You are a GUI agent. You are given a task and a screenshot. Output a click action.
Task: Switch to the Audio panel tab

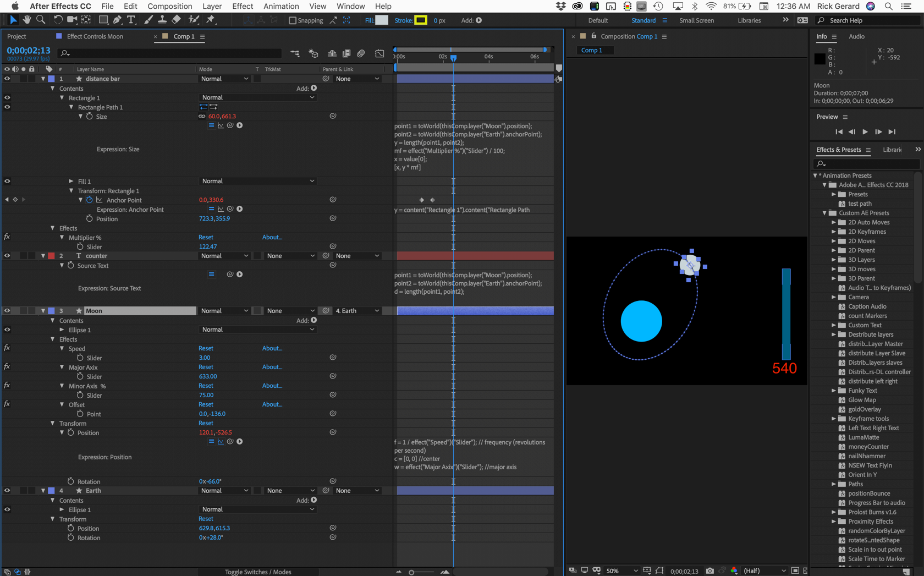click(x=856, y=36)
